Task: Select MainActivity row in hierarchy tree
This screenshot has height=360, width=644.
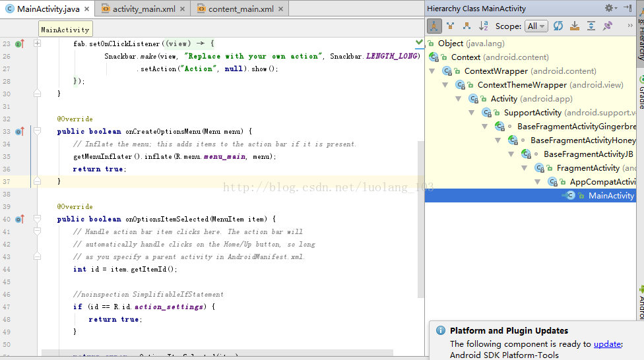Action: [x=531, y=195]
